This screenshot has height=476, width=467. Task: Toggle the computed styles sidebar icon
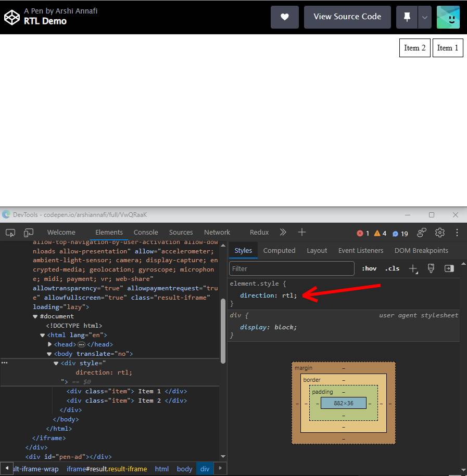pyautogui.click(x=449, y=268)
